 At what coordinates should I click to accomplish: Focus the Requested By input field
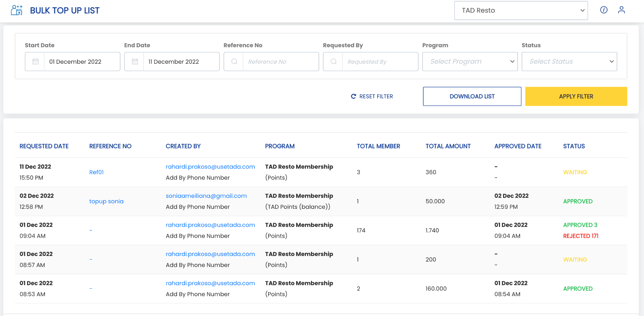tap(380, 62)
